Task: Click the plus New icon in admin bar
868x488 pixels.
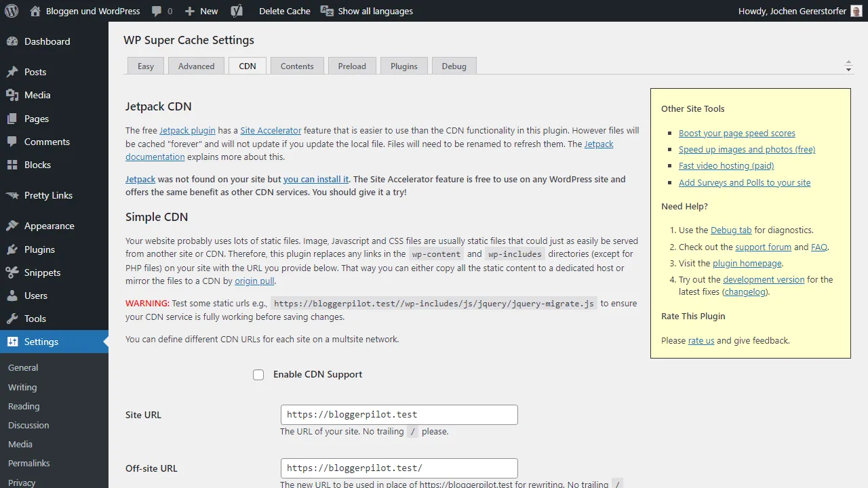Action: 190,12
